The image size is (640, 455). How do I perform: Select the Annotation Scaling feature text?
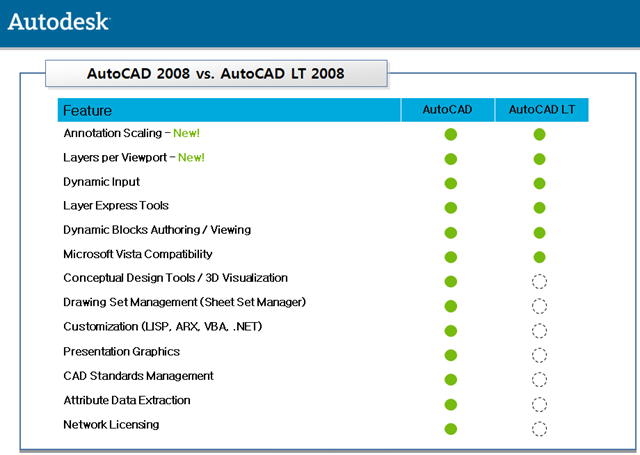(x=113, y=133)
